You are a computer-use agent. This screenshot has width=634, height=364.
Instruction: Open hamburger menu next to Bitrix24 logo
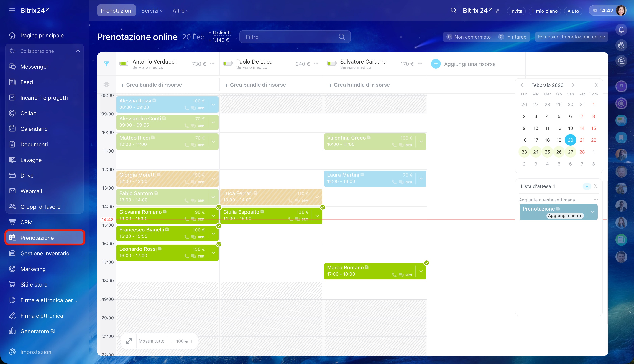[x=12, y=11]
